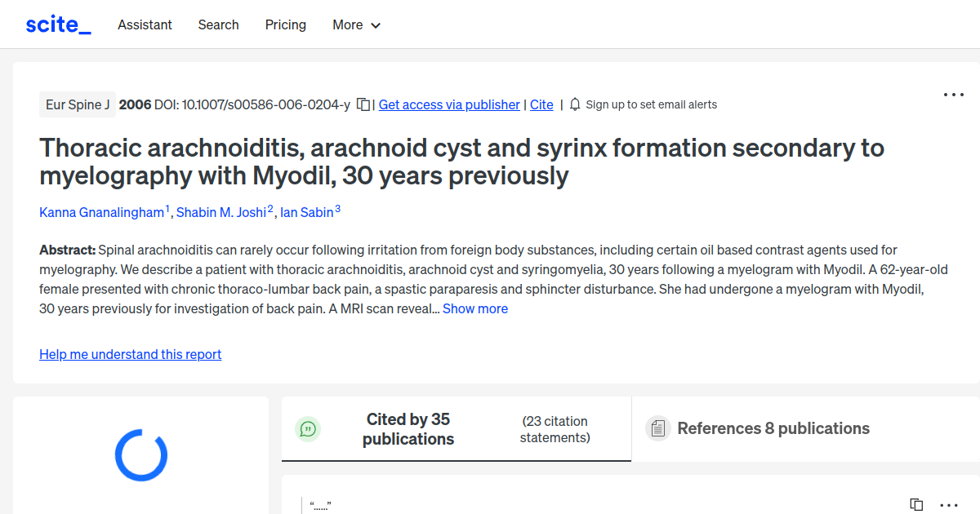This screenshot has width=980, height=514.
Task: Copy the DOI with the copy icon
Action: [363, 104]
